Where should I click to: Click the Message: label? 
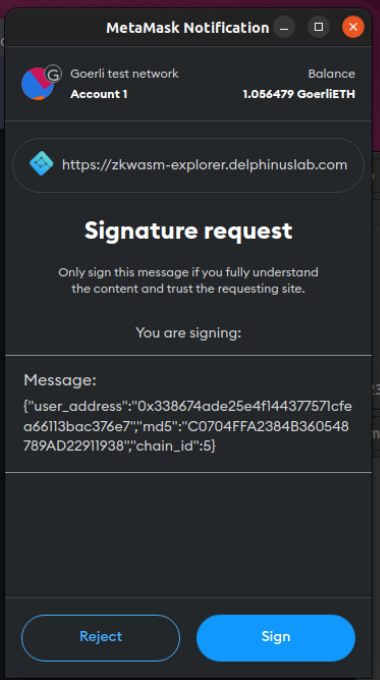(60, 380)
